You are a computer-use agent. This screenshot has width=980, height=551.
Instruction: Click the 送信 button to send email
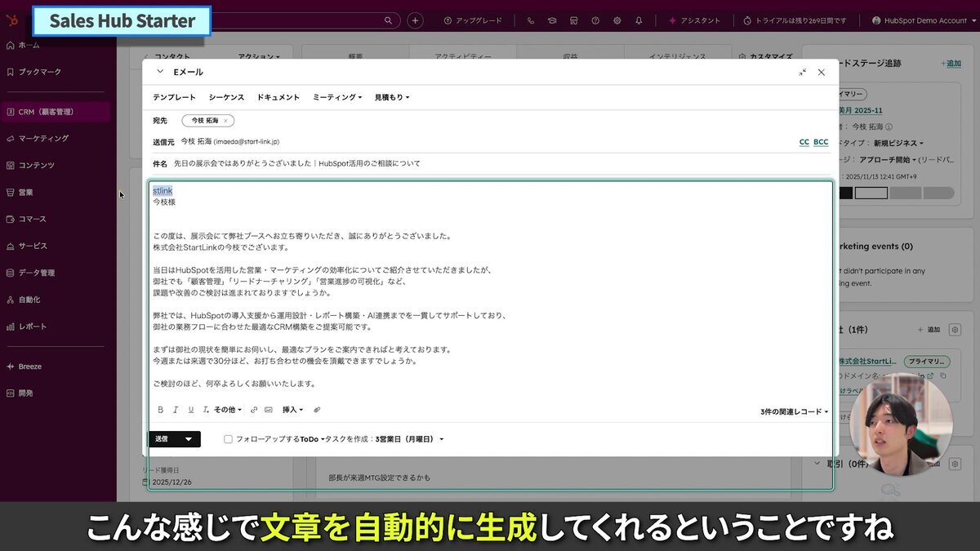click(x=161, y=438)
